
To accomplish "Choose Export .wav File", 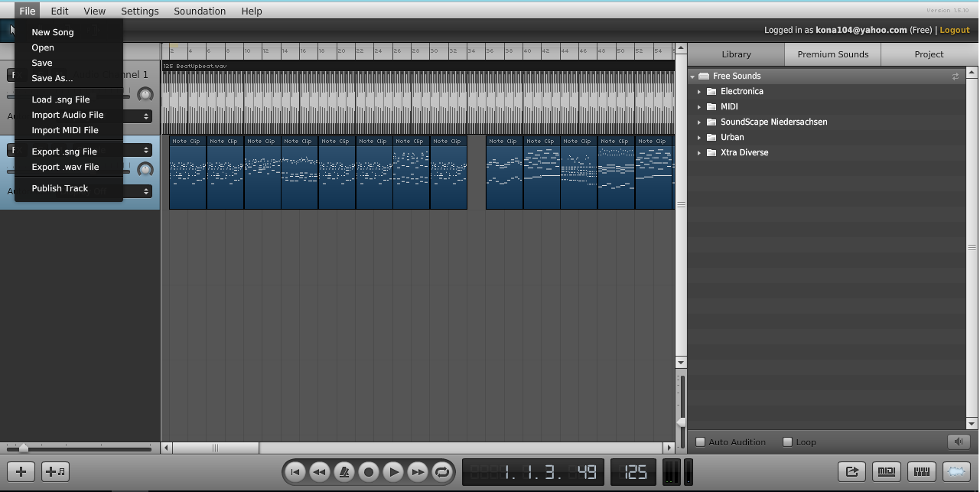I will [65, 167].
